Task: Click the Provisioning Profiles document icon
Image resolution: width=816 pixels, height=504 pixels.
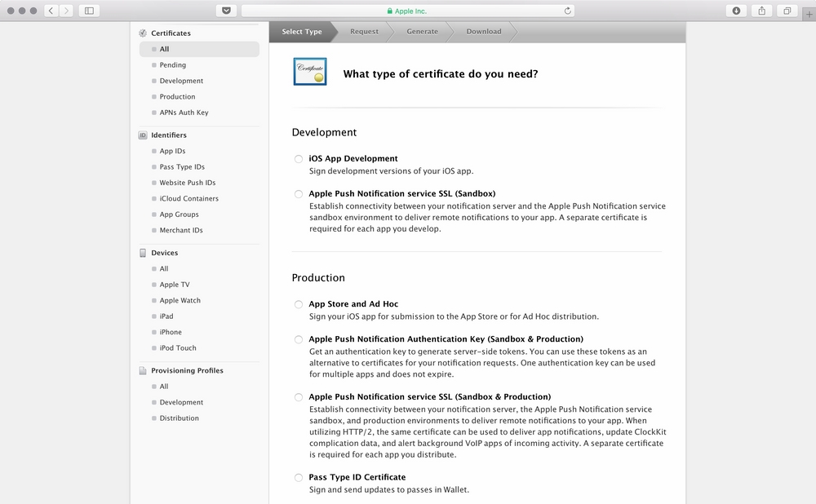Action: (x=143, y=371)
